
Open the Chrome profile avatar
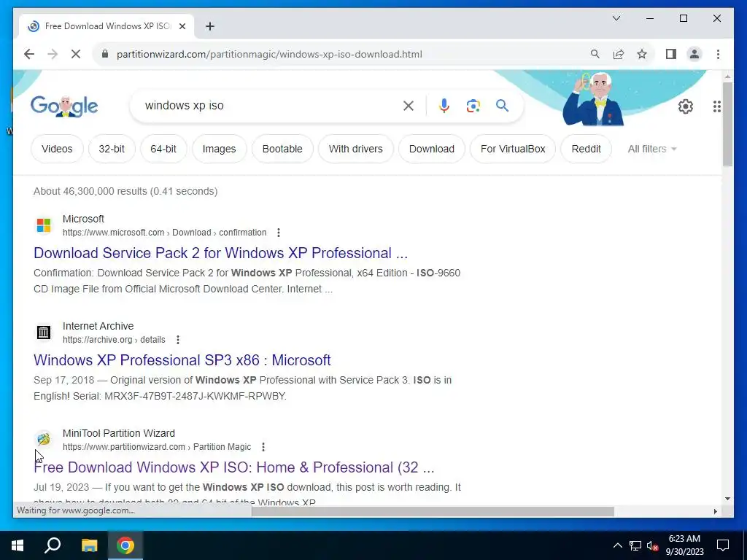click(694, 54)
